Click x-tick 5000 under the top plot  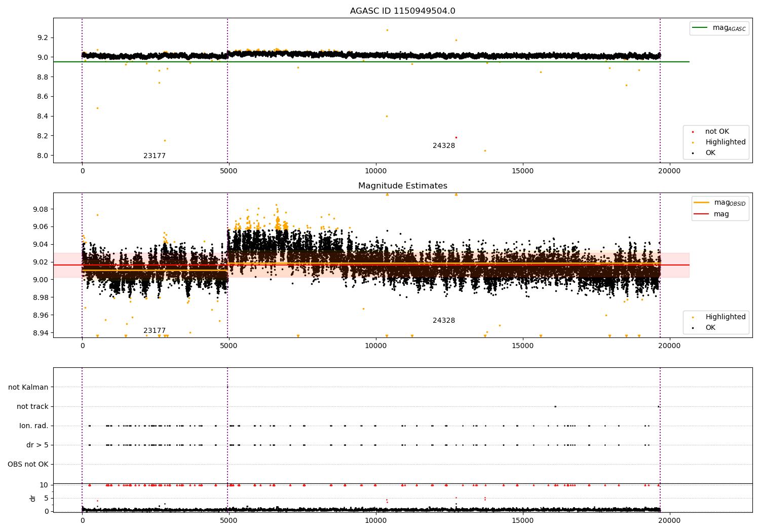(229, 171)
